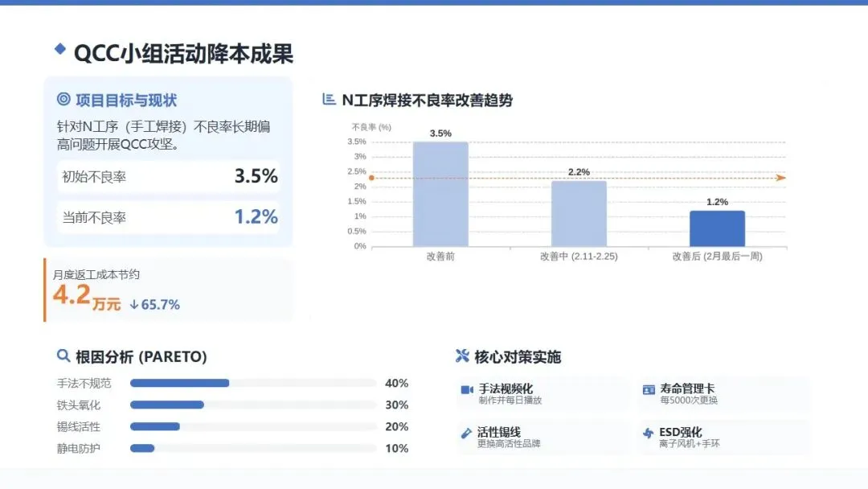This screenshot has height=489, width=868.
Task: Click the 改善中 2.2% bar
Action: click(579, 213)
